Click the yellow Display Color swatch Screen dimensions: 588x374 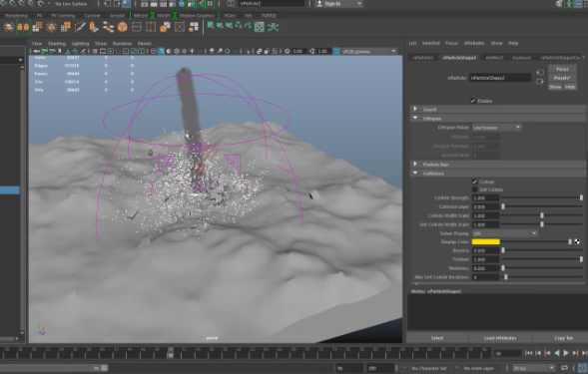tap(485, 241)
